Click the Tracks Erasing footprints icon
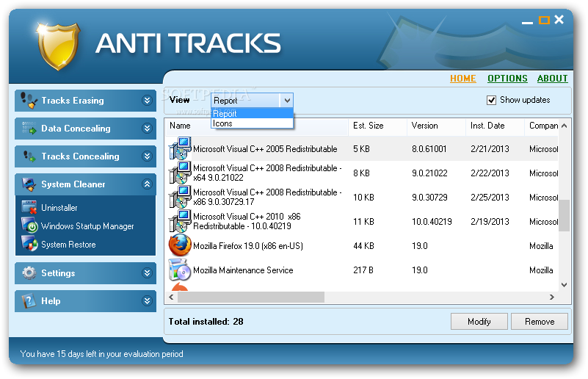 (29, 100)
